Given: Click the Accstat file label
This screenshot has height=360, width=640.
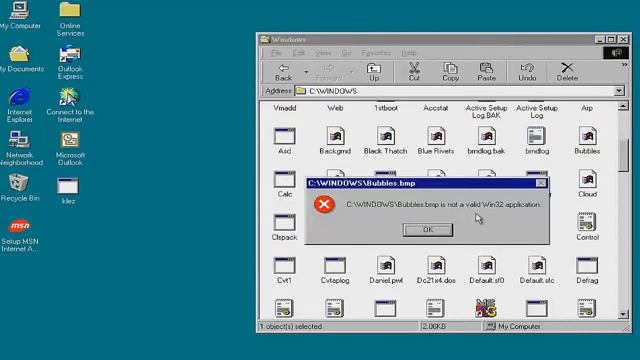Looking at the screenshot, I should pyautogui.click(x=436, y=108).
